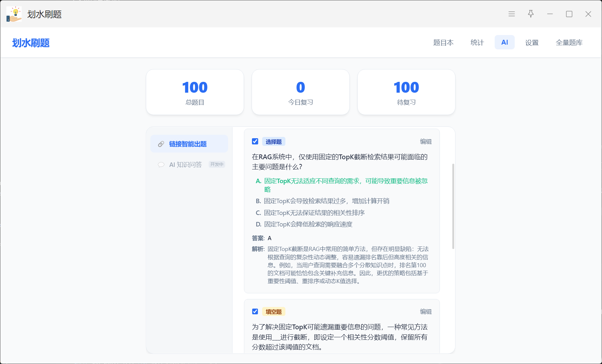
Task: Select the AI tab
Action: coord(505,42)
